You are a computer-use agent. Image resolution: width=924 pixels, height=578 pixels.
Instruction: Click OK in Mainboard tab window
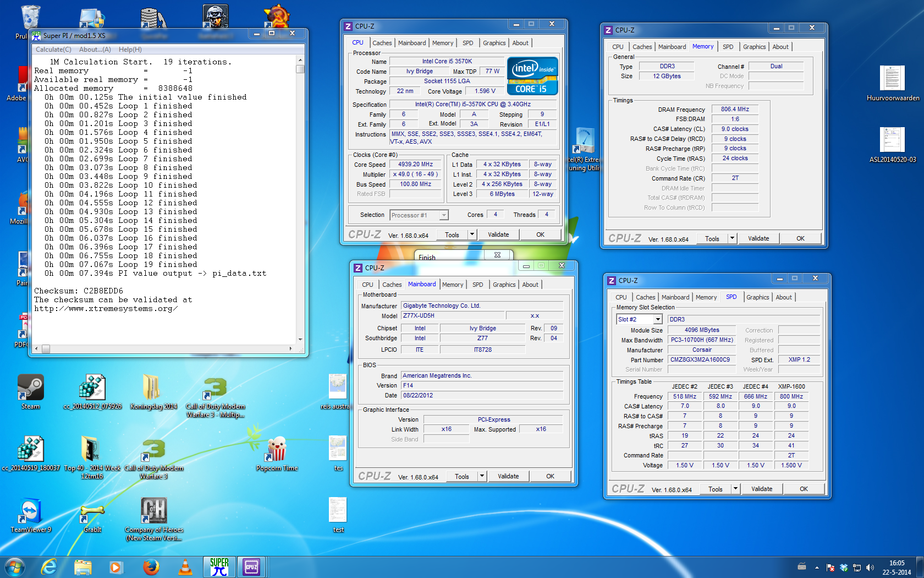[550, 476]
